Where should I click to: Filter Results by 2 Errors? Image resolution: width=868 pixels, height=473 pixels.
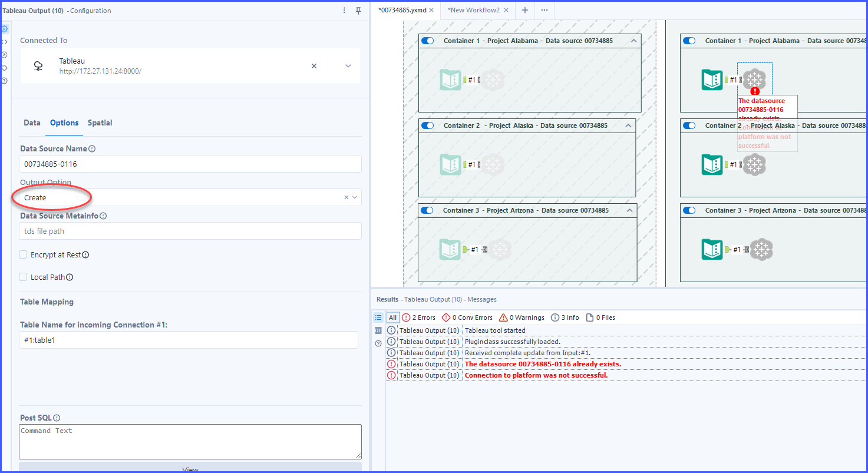(418, 317)
